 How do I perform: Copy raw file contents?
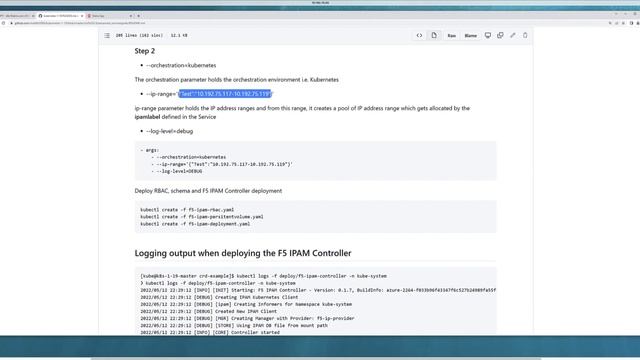point(500,36)
